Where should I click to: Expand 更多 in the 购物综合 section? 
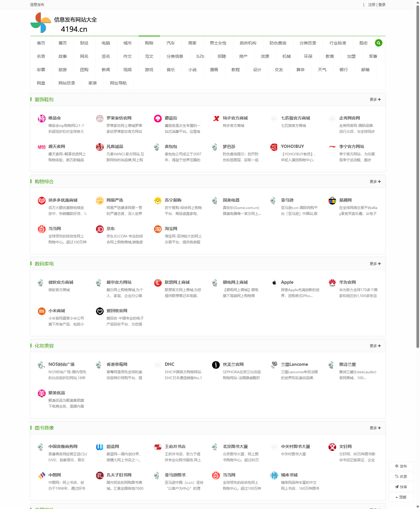[375, 182]
